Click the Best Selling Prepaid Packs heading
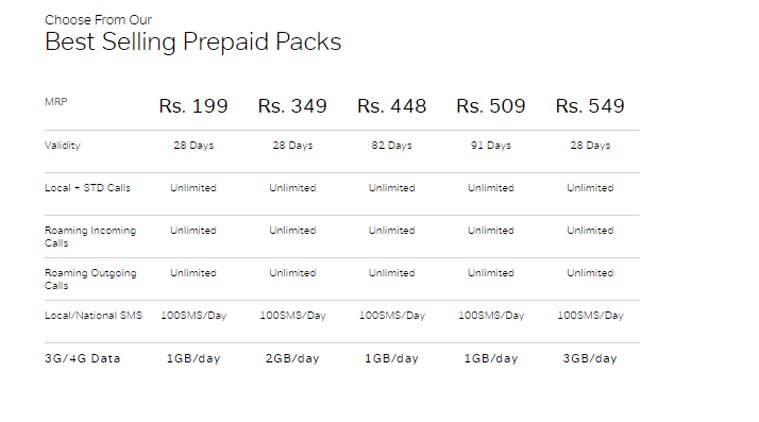The height and width of the screenshot is (422, 759). click(x=193, y=42)
